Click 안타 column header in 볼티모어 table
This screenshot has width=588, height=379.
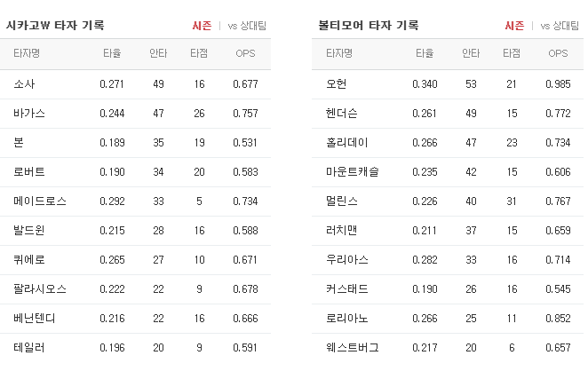(471, 53)
